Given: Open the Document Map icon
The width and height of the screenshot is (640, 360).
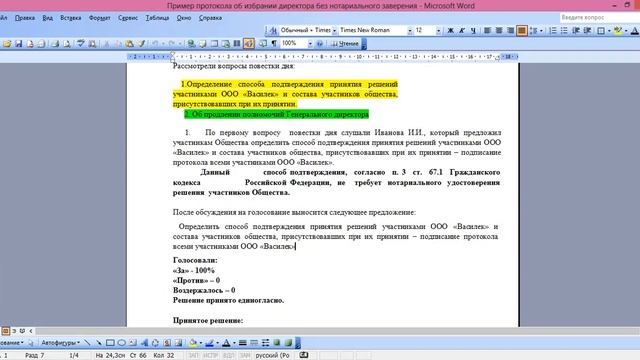Looking at the screenshot, I should [263, 44].
